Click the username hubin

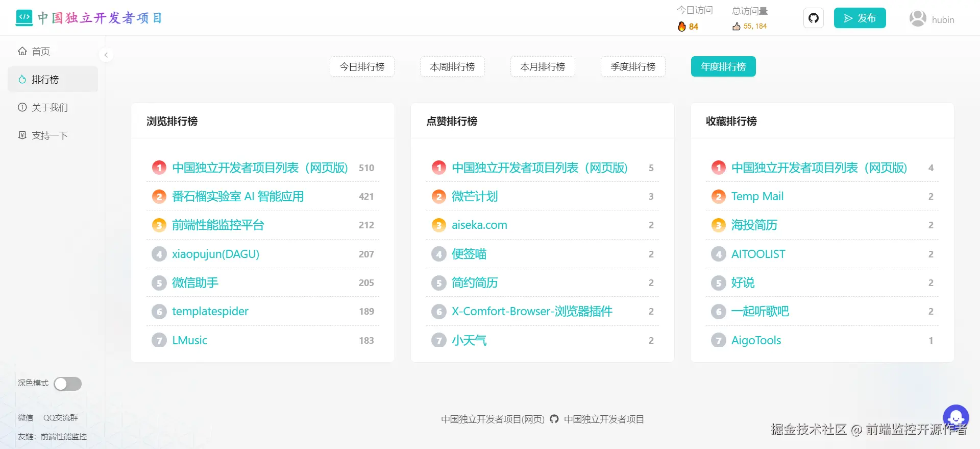[x=943, y=20]
